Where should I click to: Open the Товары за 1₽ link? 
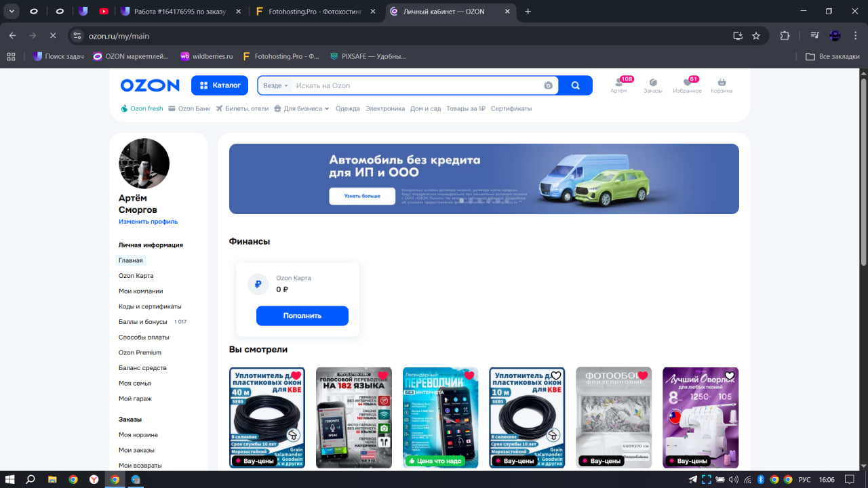tap(466, 108)
